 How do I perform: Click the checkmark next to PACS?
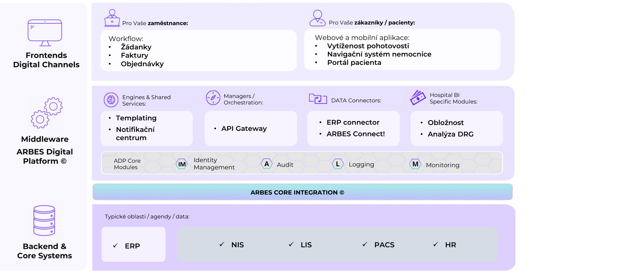tap(365, 244)
